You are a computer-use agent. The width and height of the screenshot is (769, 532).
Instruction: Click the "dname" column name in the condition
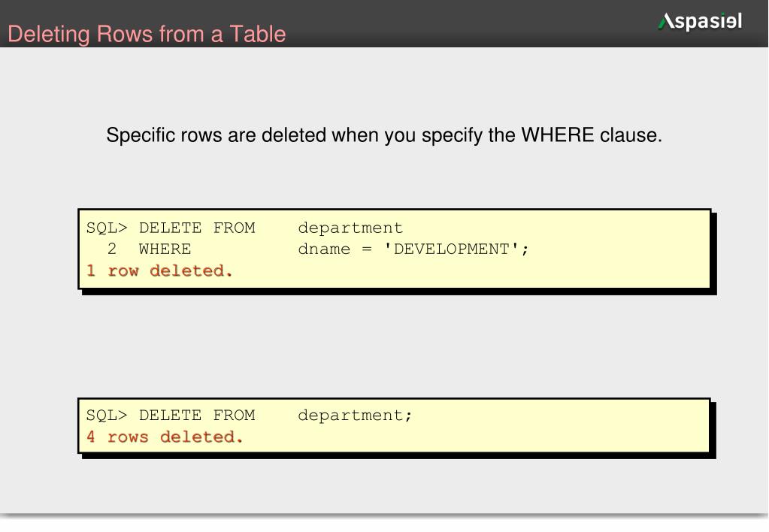coord(324,249)
